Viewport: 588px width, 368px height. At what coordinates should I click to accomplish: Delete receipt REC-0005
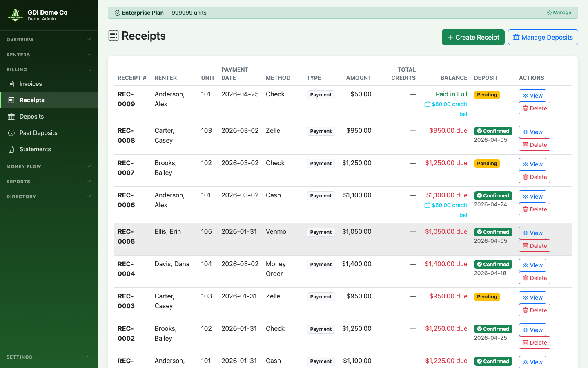(x=535, y=246)
